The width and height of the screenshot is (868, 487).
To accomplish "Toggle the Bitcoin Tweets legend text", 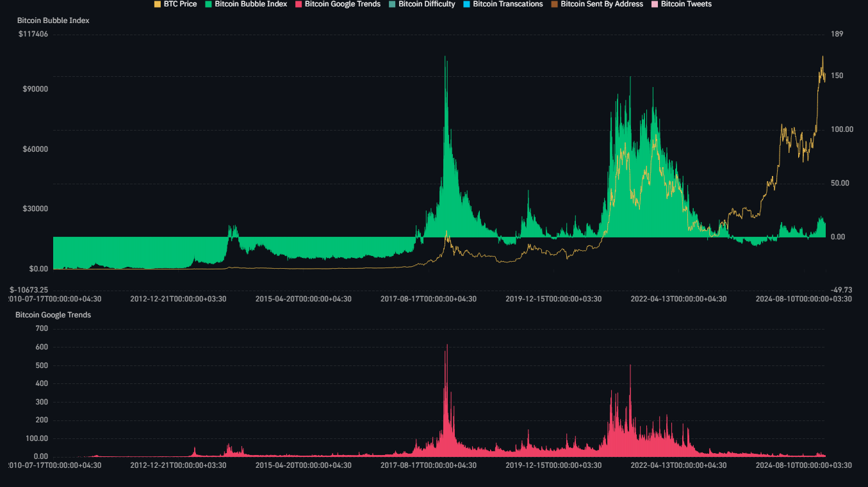I will tap(686, 4).
